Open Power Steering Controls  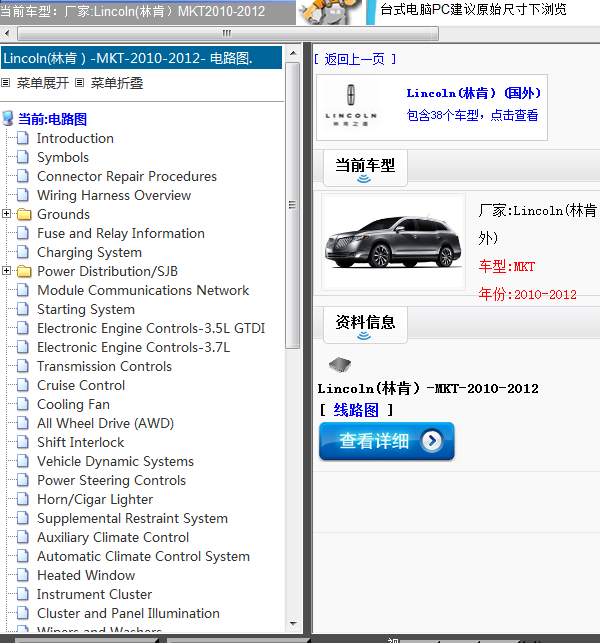[111, 480]
